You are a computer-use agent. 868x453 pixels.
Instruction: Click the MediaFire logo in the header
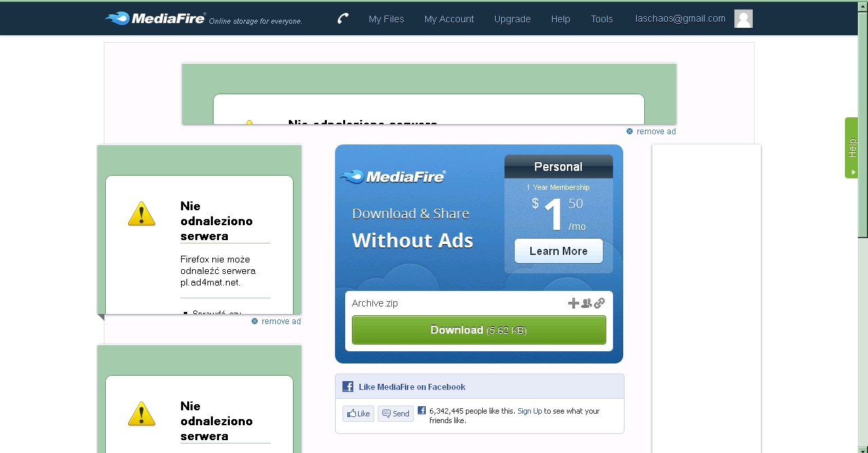[x=156, y=18]
